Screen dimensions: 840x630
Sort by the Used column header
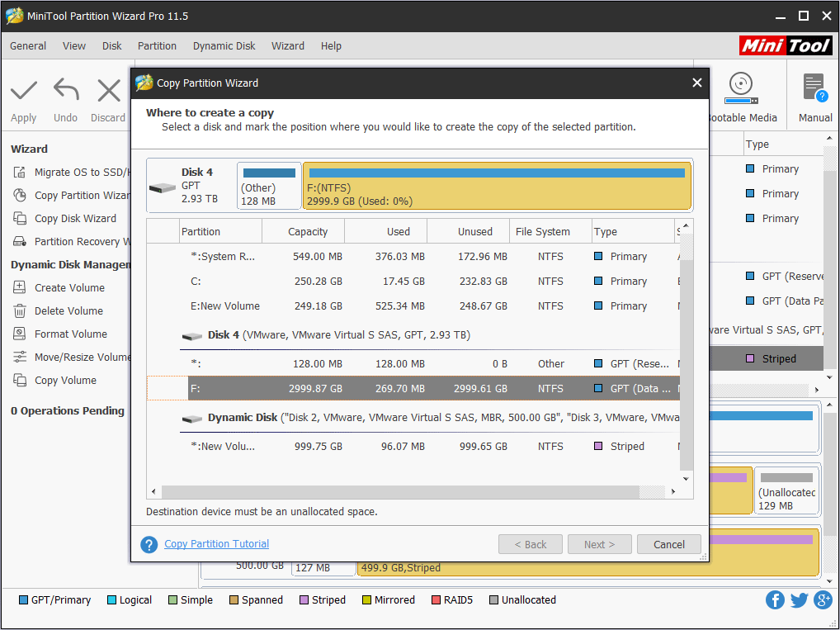385,232
